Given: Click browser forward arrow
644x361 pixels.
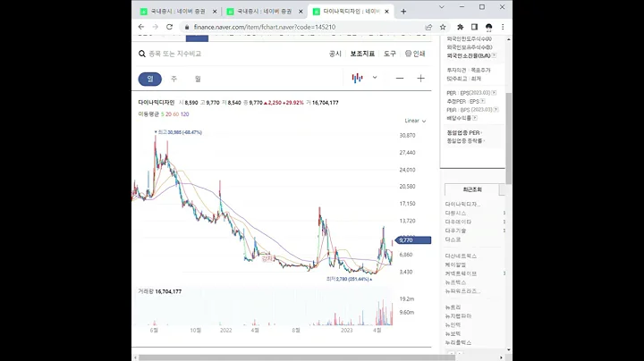Looking at the screenshot, I should tap(156, 27).
